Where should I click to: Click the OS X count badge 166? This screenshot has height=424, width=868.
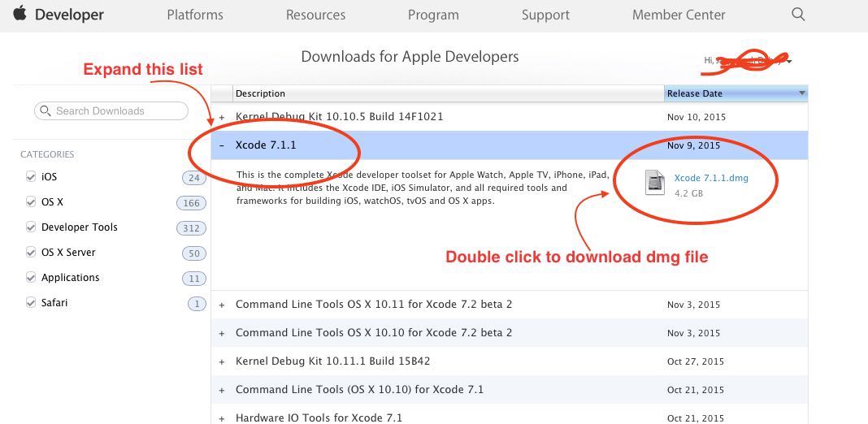191,203
